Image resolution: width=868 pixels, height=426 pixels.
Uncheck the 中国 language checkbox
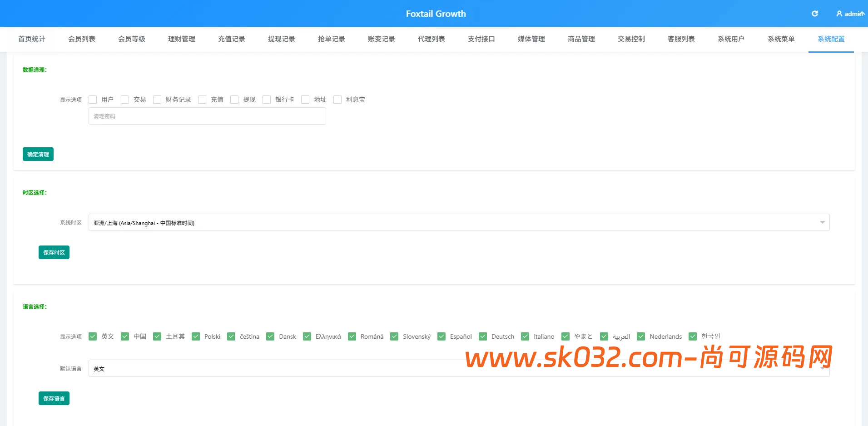[x=125, y=336]
